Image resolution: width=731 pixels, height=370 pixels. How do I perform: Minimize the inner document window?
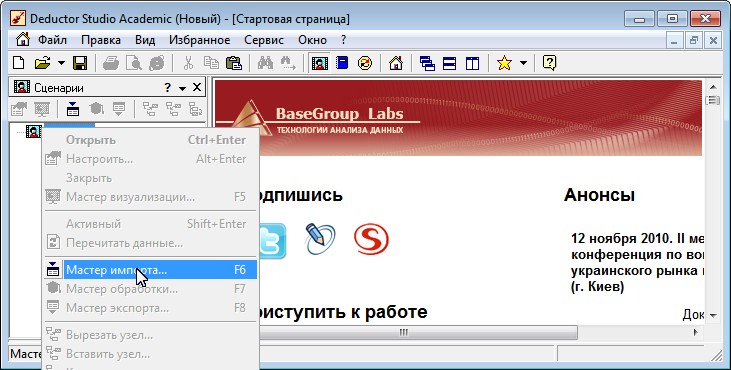click(674, 40)
